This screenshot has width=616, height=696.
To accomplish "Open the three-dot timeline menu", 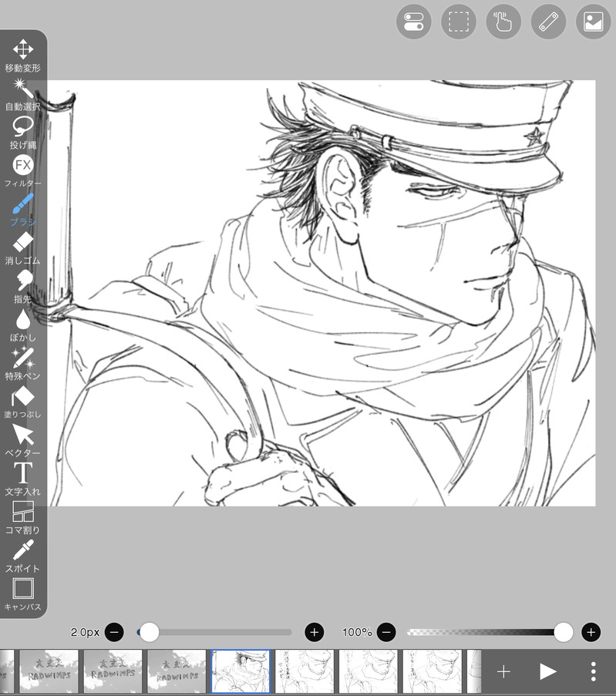I will point(594,671).
